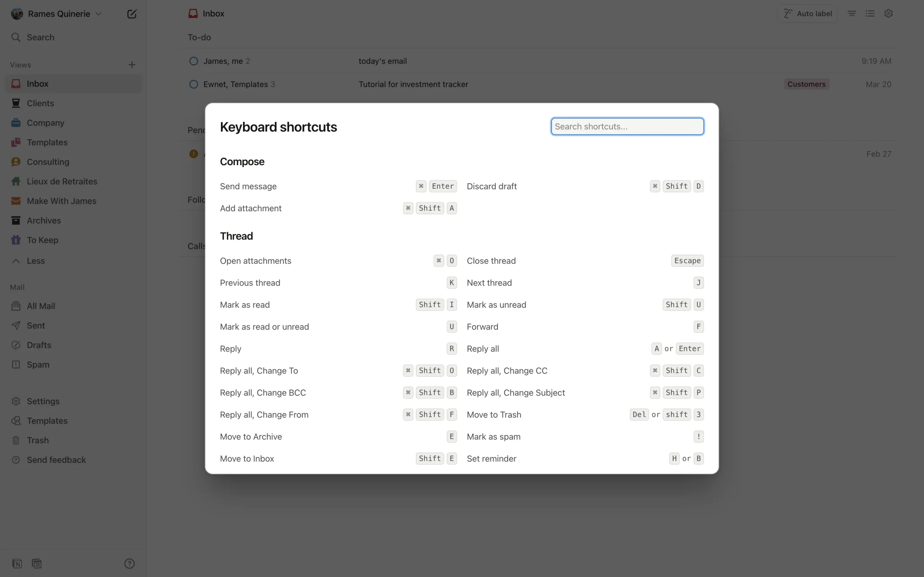Image resolution: width=924 pixels, height=577 pixels.
Task: Collapse the views list with Less
Action: click(x=35, y=261)
